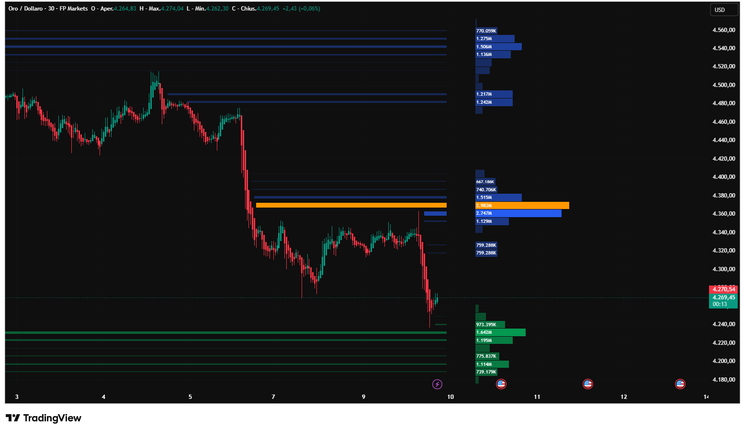
Task: Click the 4.500,00 price axis label
Action: [x=724, y=85]
